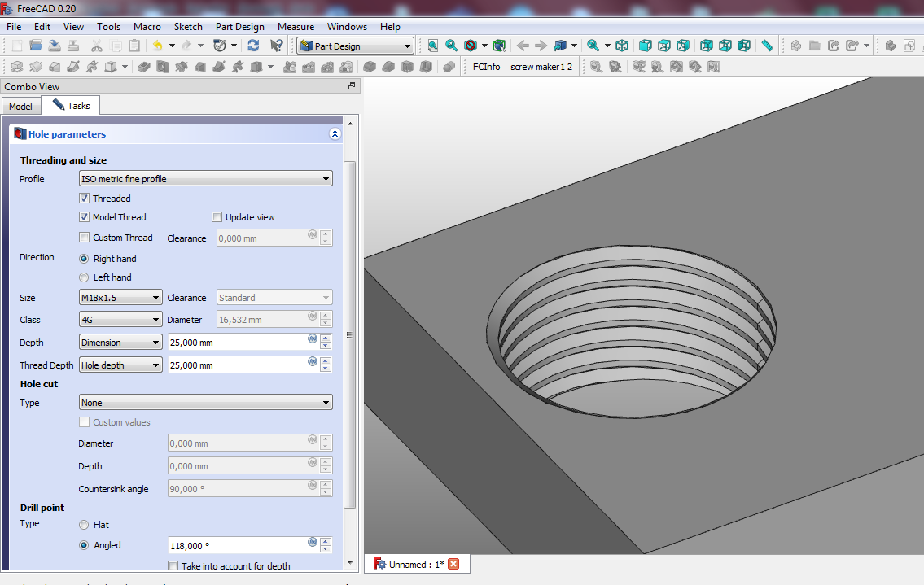Image resolution: width=924 pixels, height=585 pixels.
Task: Click the FCInfo macro button
Action: point(487,67)
